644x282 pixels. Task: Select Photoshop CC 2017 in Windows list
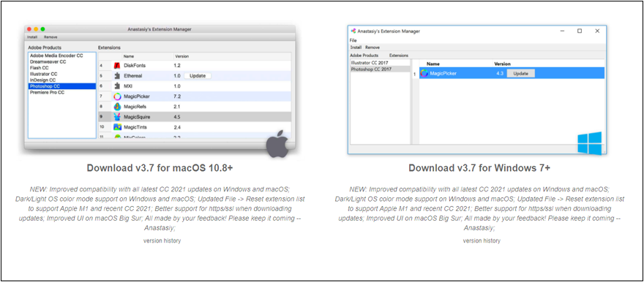[380, 69]
